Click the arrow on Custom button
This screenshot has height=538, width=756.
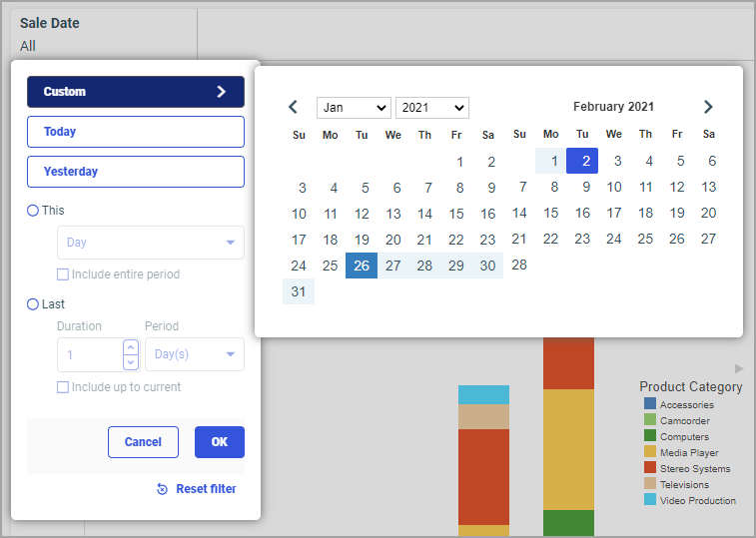[x=221, y=92]
